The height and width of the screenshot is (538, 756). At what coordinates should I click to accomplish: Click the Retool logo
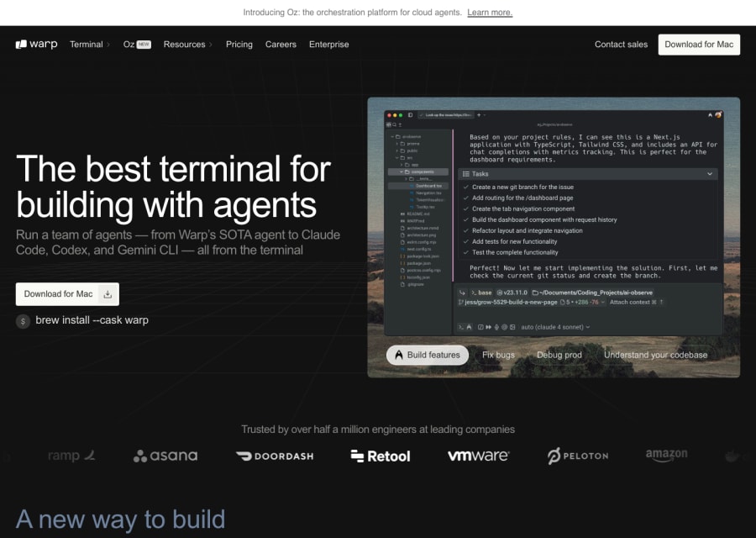tap(381, 456)
